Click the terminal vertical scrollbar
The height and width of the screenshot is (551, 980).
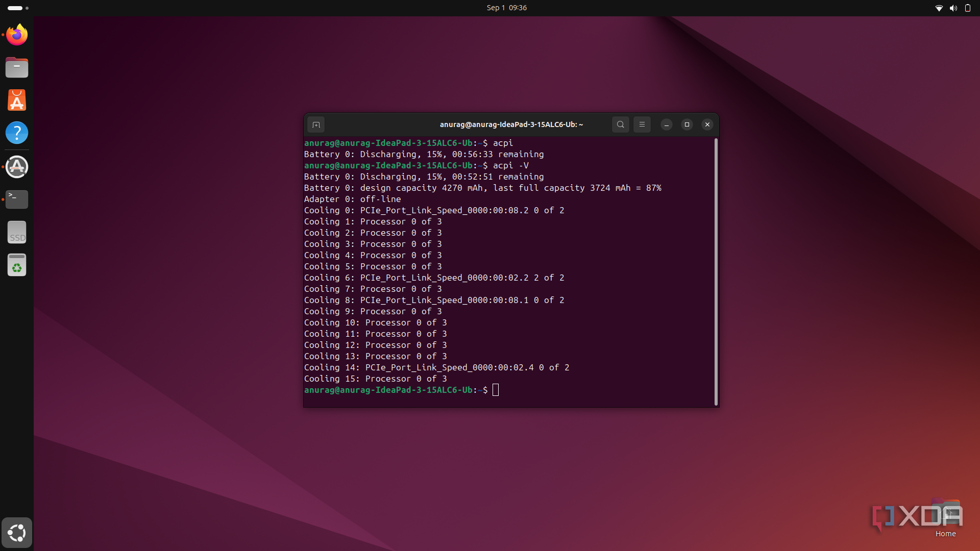716,271
